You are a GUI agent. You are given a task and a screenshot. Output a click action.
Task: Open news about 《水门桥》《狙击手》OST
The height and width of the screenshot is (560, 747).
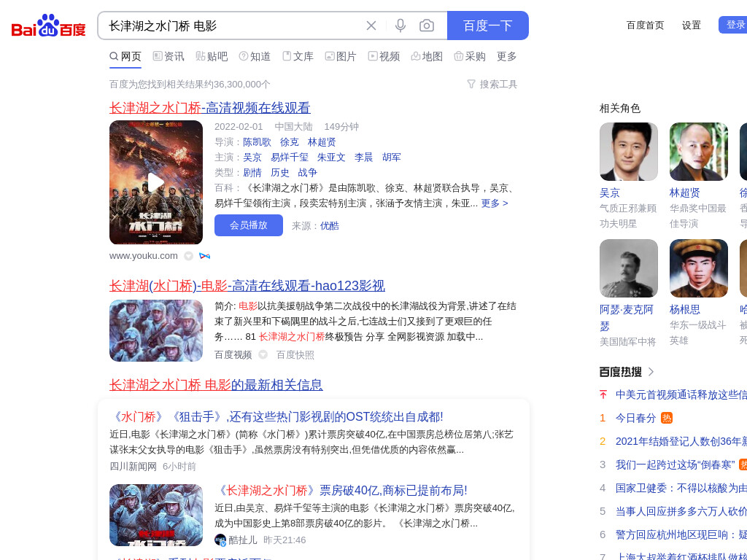pos(276,417)
